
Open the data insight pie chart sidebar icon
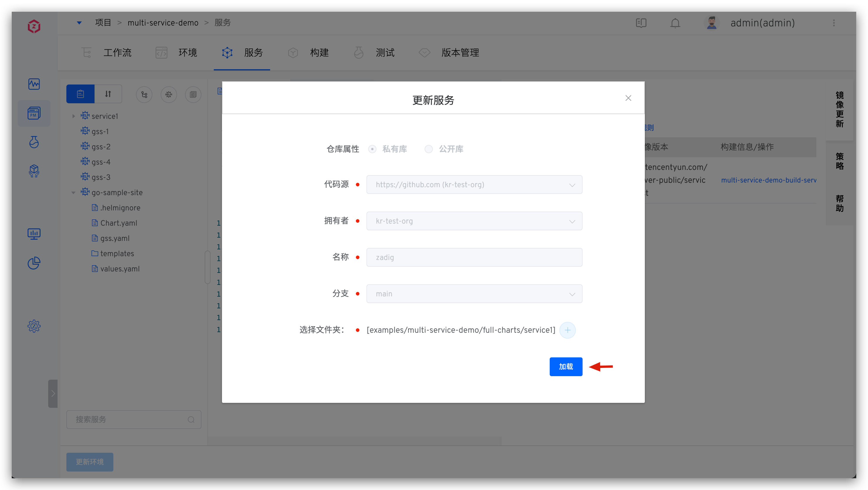pos(34,263)
